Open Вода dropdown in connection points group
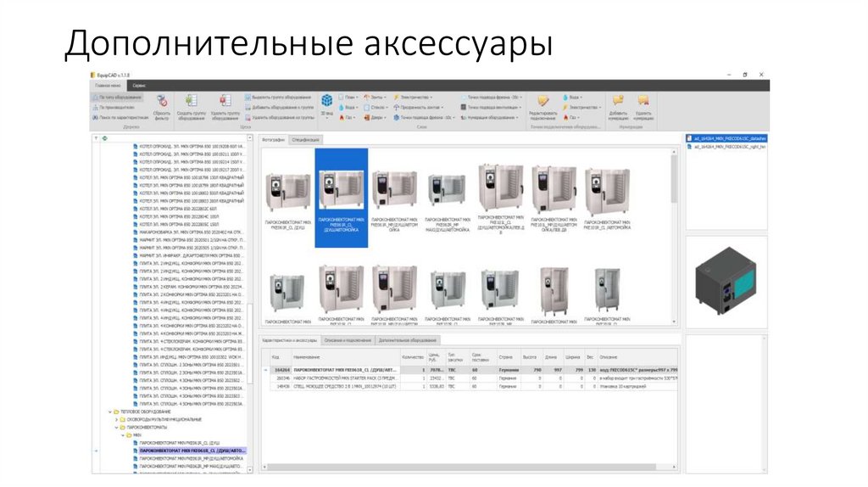 tap(572, 97)
